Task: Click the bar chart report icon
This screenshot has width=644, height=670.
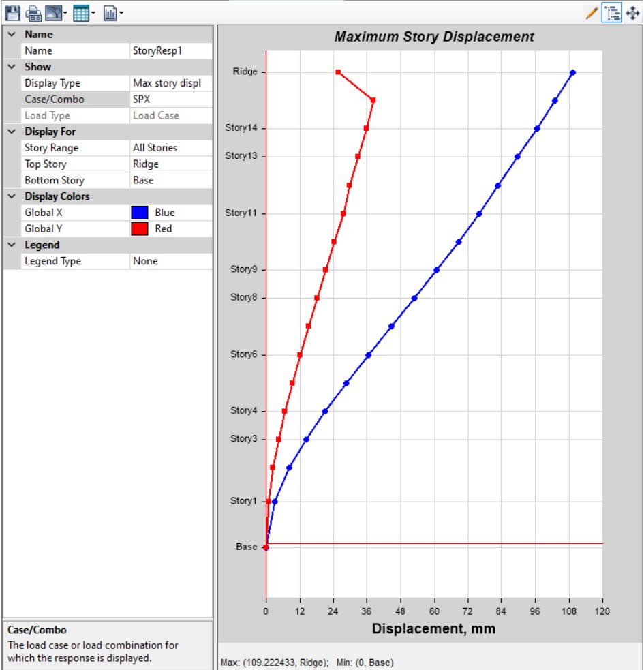Action: click(110, 12)
